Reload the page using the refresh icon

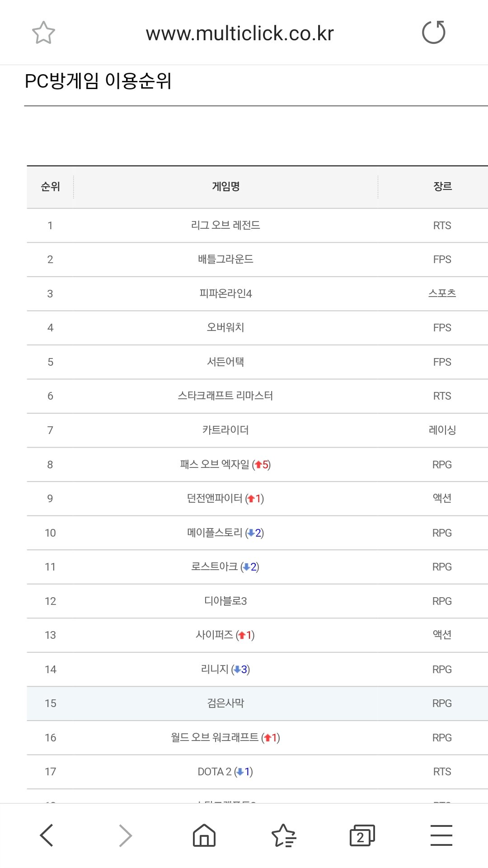[x=434, y=33]
